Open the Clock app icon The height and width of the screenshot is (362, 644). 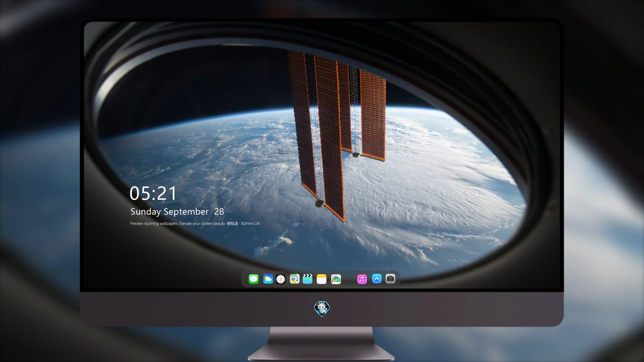pos(281,279)
